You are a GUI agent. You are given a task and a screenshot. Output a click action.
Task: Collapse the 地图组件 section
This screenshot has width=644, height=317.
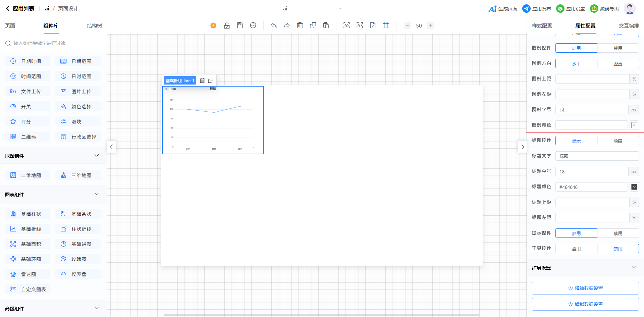(97, 156)
